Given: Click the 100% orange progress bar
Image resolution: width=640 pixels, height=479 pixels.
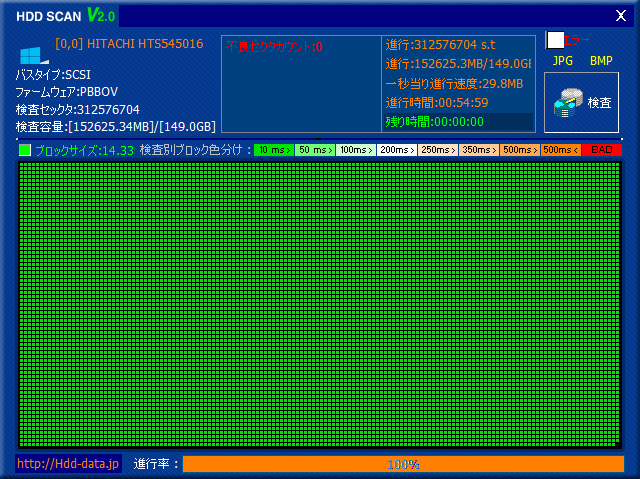Looking at the screenshot, I should (x=403, y=464).
